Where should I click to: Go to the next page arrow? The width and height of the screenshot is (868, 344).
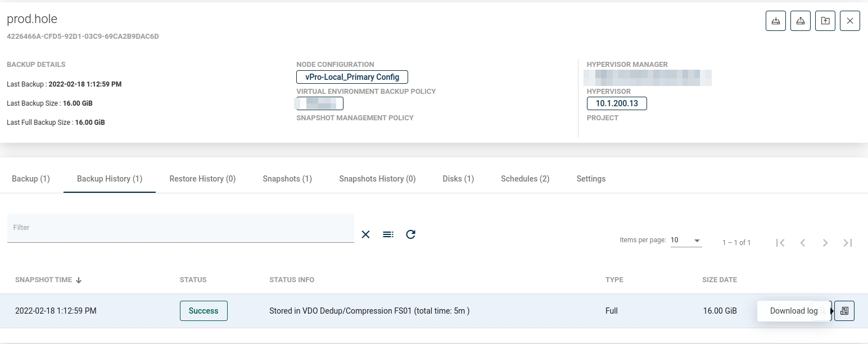[x=825, y=242]
